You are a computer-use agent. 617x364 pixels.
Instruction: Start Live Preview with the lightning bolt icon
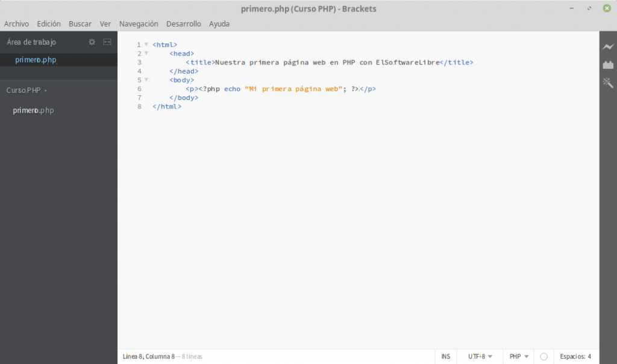(608, 47)
